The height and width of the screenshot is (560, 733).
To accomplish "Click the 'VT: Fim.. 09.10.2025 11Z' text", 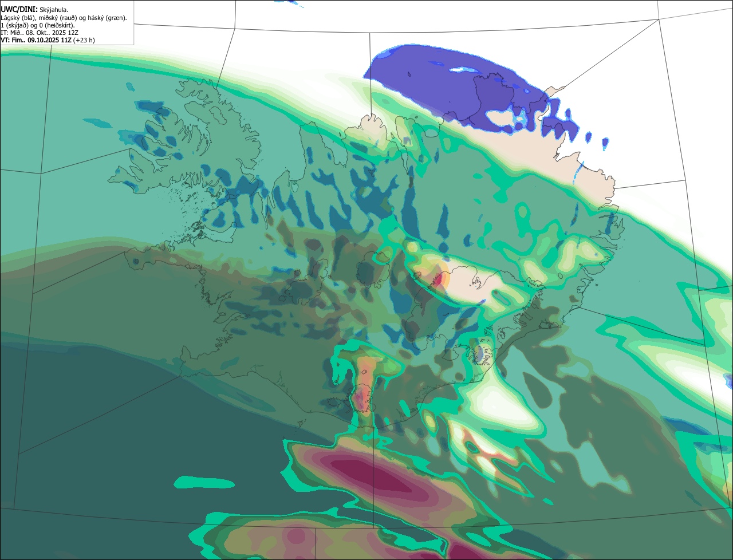I will tap(36, 41).
